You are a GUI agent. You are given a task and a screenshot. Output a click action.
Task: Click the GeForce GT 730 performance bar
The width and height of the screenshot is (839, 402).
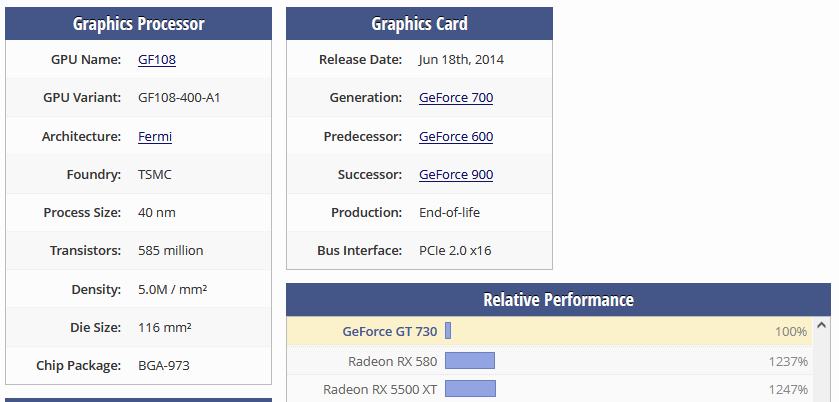coord(448,331)
